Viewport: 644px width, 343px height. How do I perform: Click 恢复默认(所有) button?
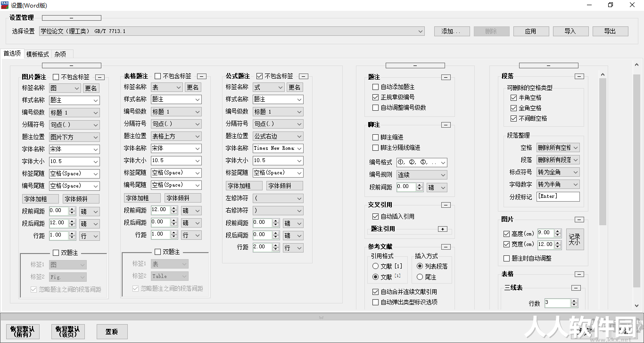click(23, 332)
